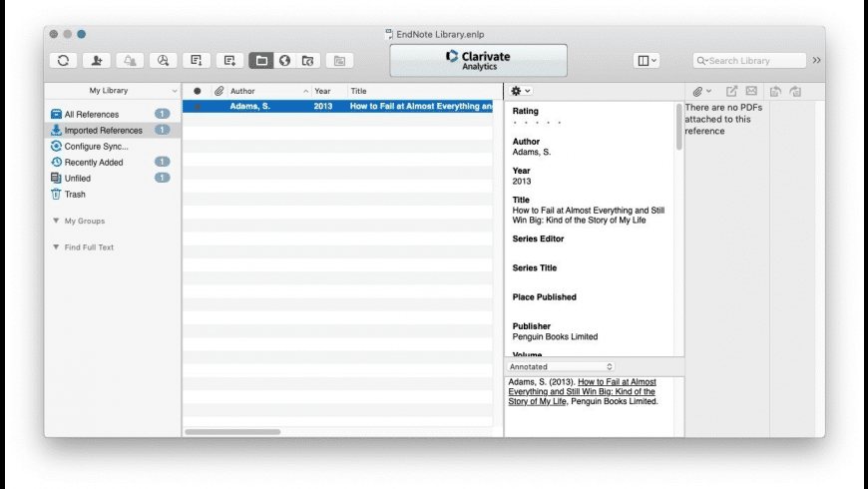Viewport: 868px width, 489px height.
Task: Click the Sync Library toolbar icon
Action: (x=63, y=61)
